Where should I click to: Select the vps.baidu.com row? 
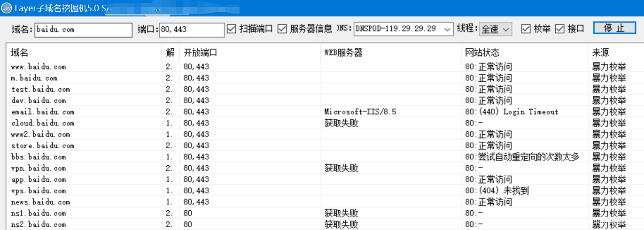pos(325,191)
